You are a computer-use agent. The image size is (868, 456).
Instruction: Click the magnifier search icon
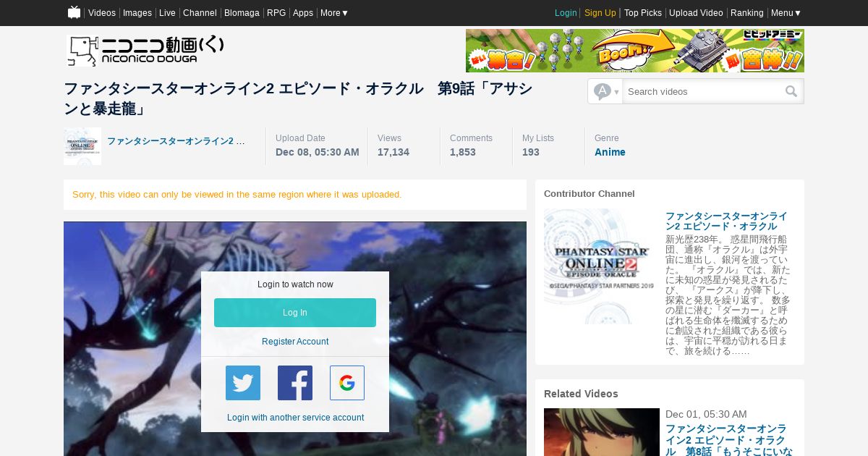tap(791, 91)
